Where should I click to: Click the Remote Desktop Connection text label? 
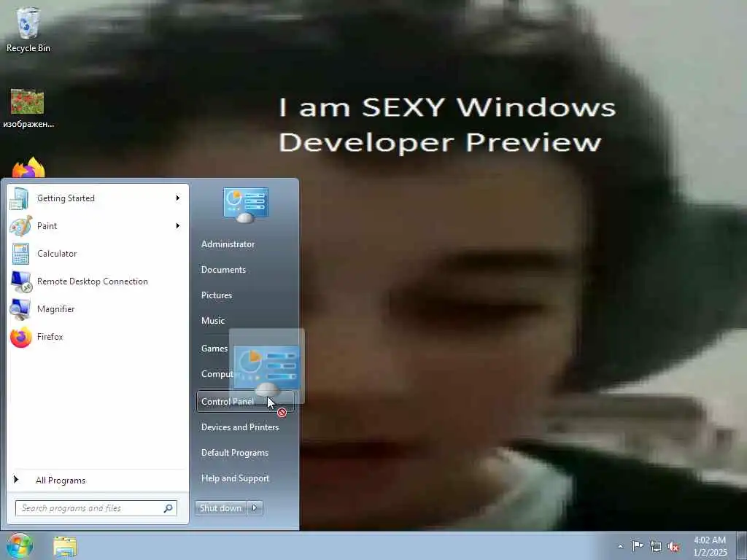[x=93, y=281]
